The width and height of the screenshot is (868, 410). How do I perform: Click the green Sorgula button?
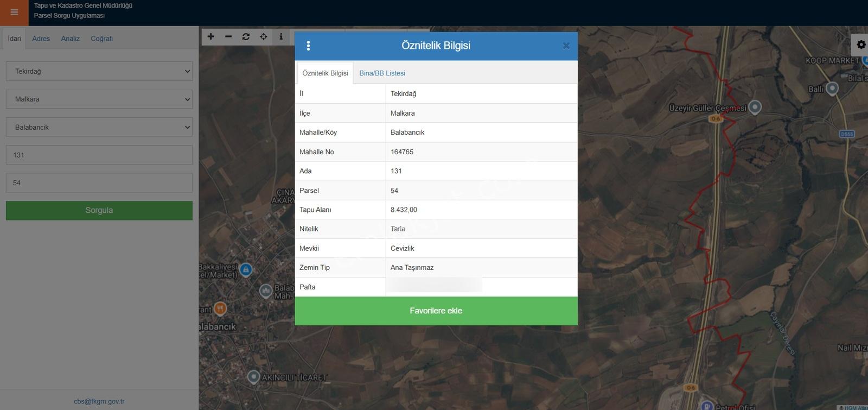pos(99,210)
